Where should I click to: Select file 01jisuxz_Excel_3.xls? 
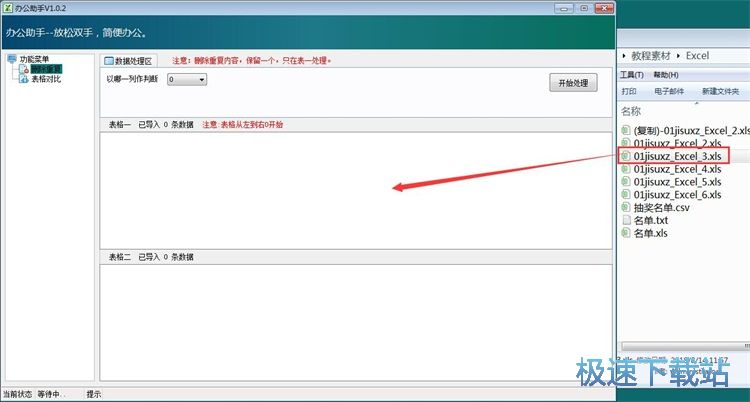(677, 156)
